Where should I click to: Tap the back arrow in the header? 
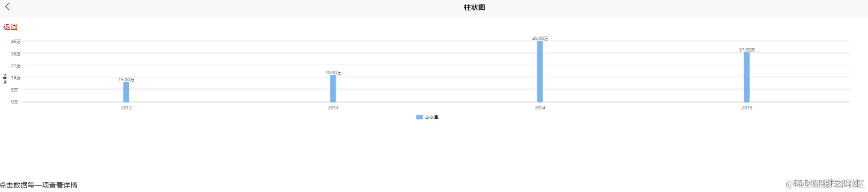coord(7,7)
